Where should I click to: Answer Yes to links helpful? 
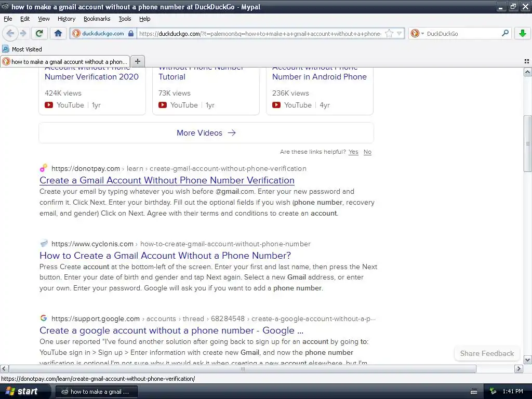(353, 152)
